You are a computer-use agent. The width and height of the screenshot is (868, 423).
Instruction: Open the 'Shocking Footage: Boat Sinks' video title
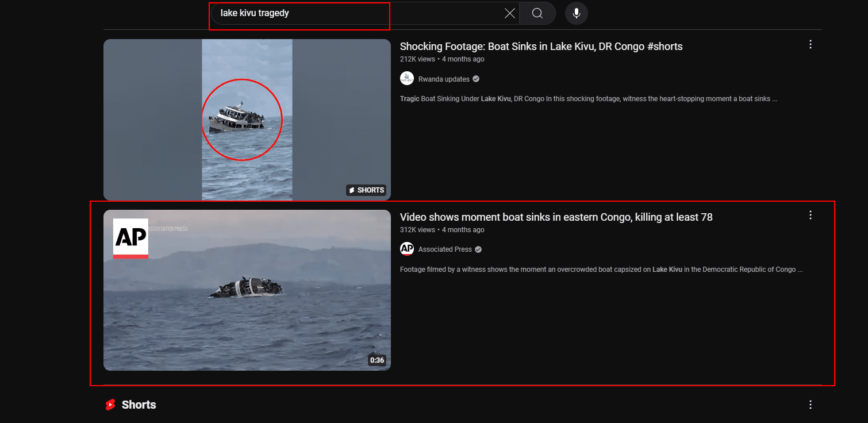(x=541, y=47)
